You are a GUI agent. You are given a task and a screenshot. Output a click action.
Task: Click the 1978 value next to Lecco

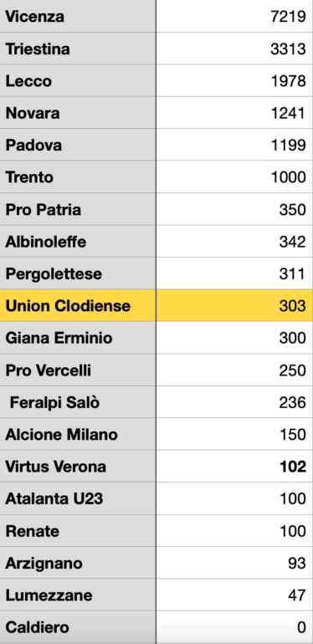coord(234,80)
